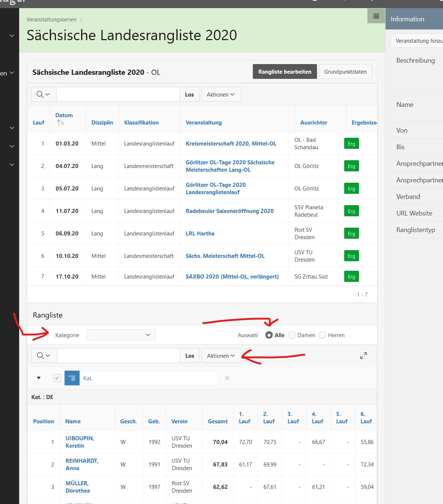Select the Alle radio option
The width and height of the screenshot is (443, 504).
(x=269, y=335)
